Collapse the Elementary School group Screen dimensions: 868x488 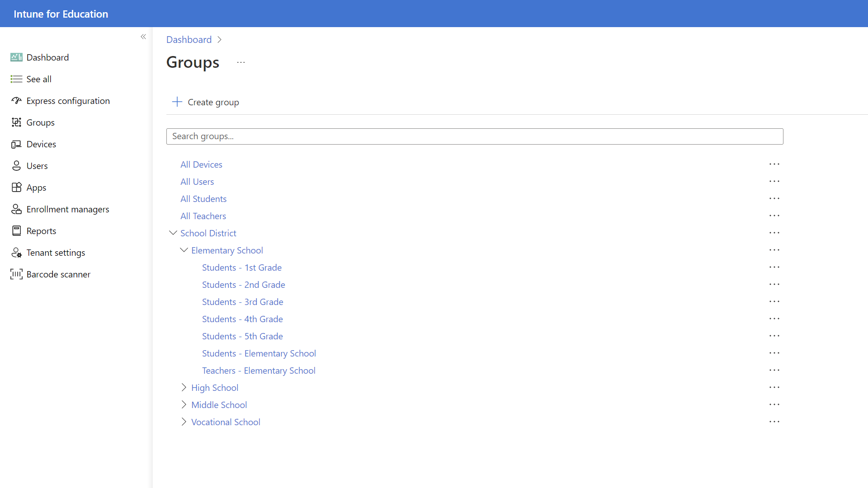(x=184, y=250)
